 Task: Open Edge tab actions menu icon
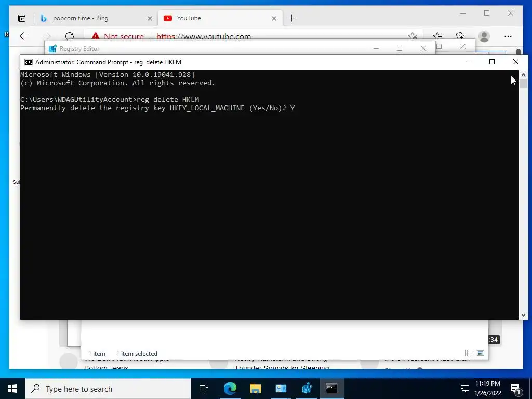pos(22,18)
